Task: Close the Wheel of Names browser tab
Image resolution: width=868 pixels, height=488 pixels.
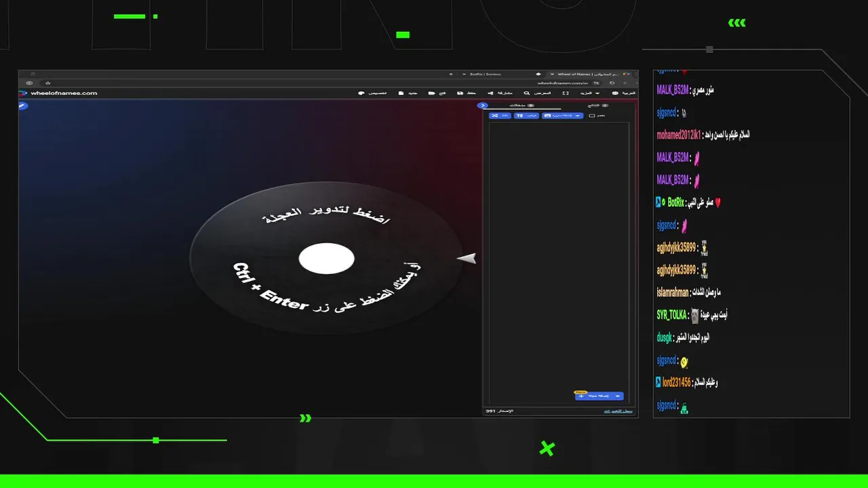Action: (x=552, y=74)
